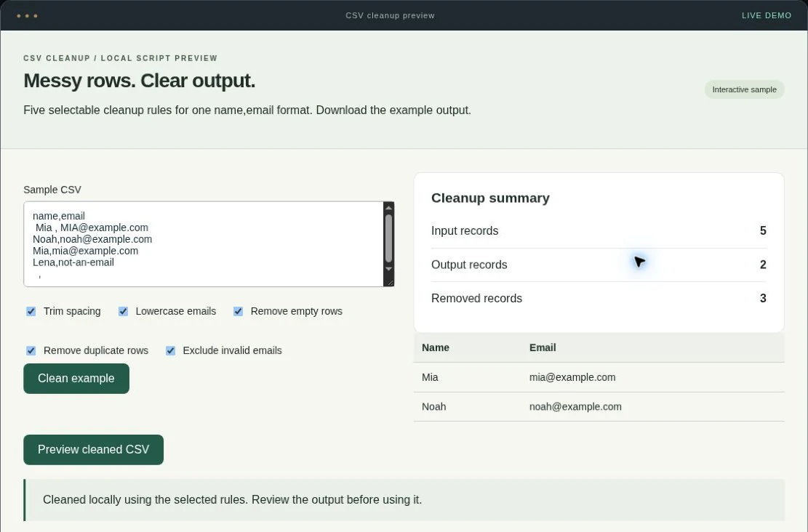Click the textarea scrollbar up arrow
The image size is (808, 532).
(389, 207)
